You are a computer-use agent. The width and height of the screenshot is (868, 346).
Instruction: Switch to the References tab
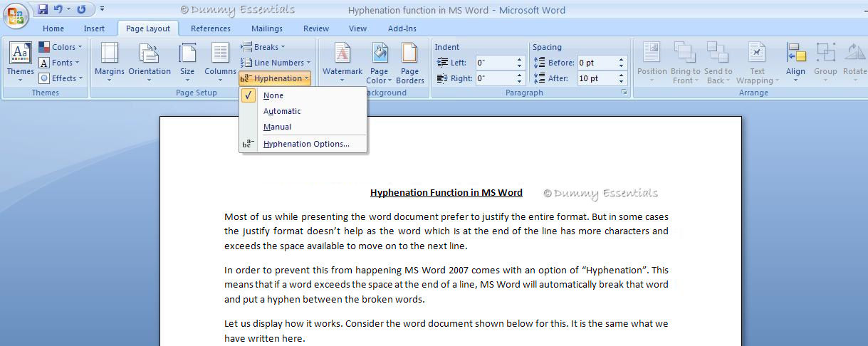pos(211,28)
